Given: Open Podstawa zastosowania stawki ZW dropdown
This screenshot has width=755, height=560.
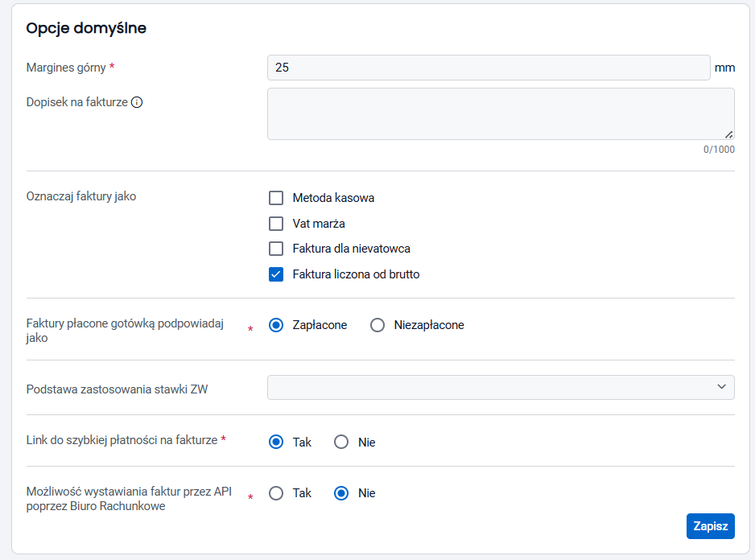Looking at the screenshot, I should 501,387.
